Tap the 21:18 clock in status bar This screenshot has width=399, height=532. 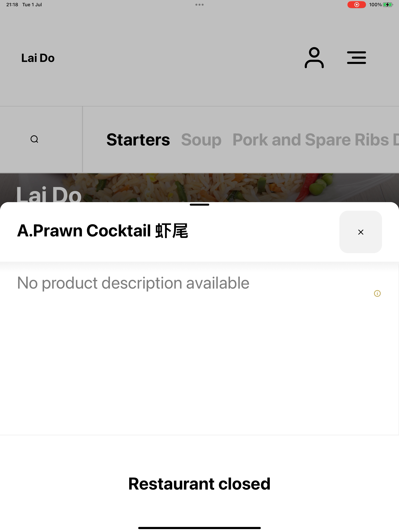point(12,4)
